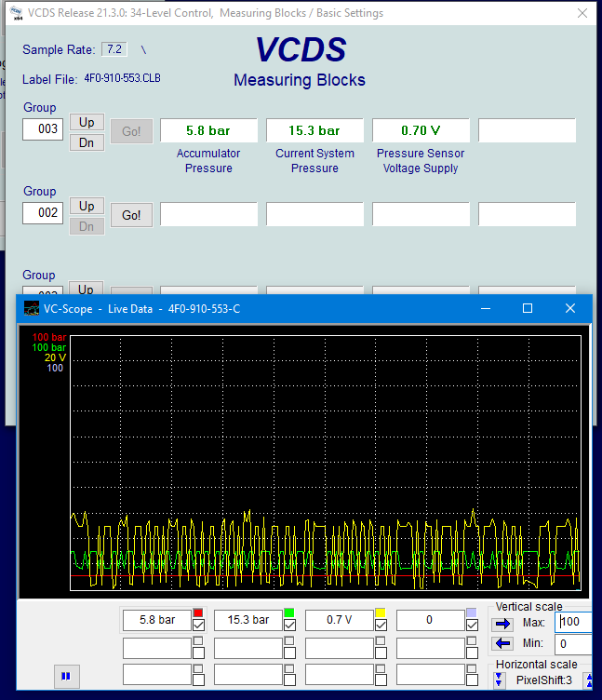Viewport: 602px width, 700px height.
Task: Click the scope 15.3 bar readout field
Action: coord(248,620)
